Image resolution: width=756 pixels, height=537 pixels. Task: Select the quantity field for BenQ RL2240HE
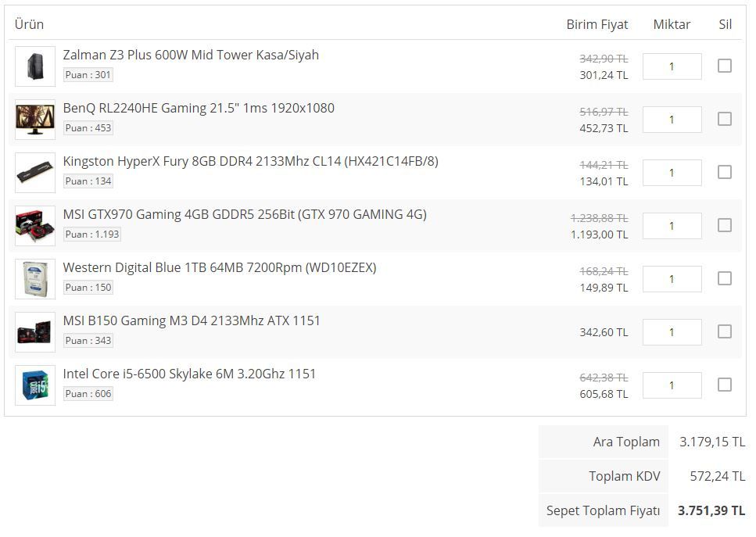(x=672, y=120)
